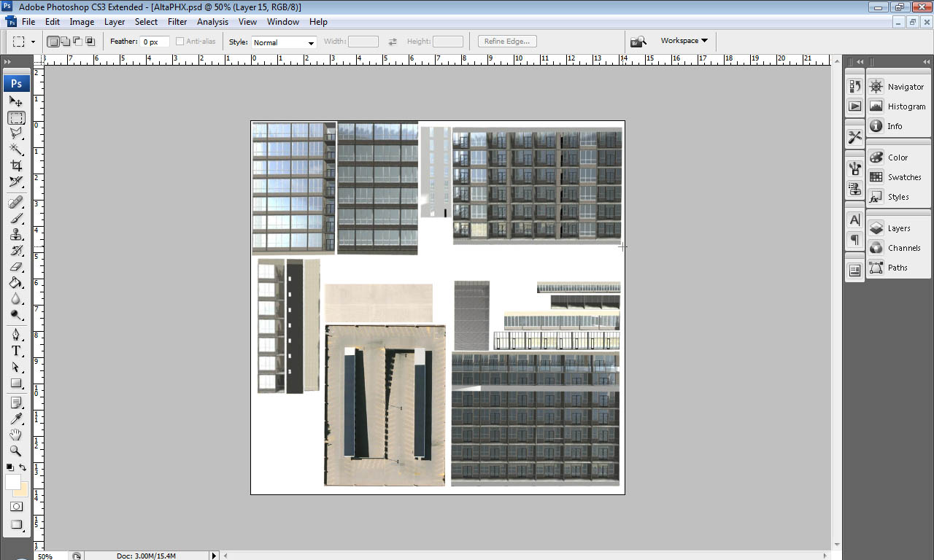Click the Go to Bridge button
This screenshot has height=560, width=934.
click(638, 42)
